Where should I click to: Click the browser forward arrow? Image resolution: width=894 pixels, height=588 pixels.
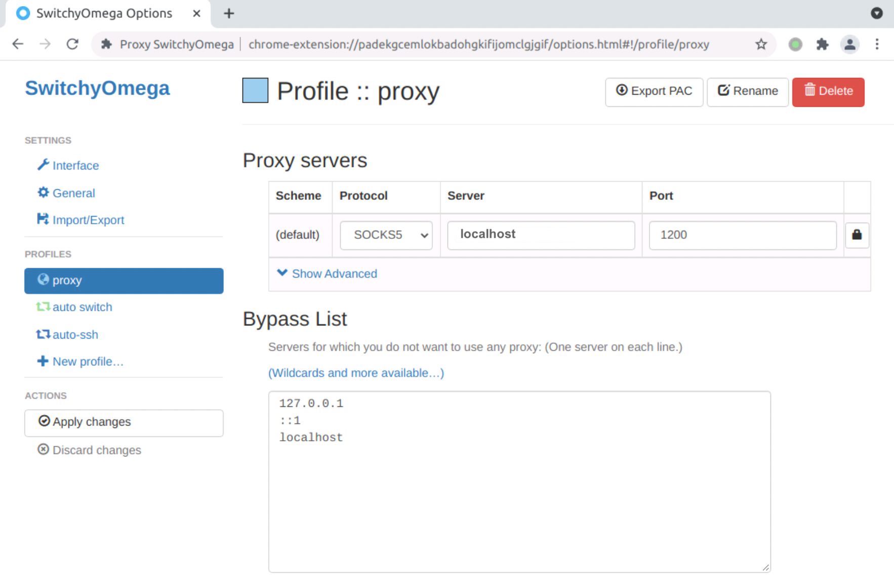click(45, 44)
